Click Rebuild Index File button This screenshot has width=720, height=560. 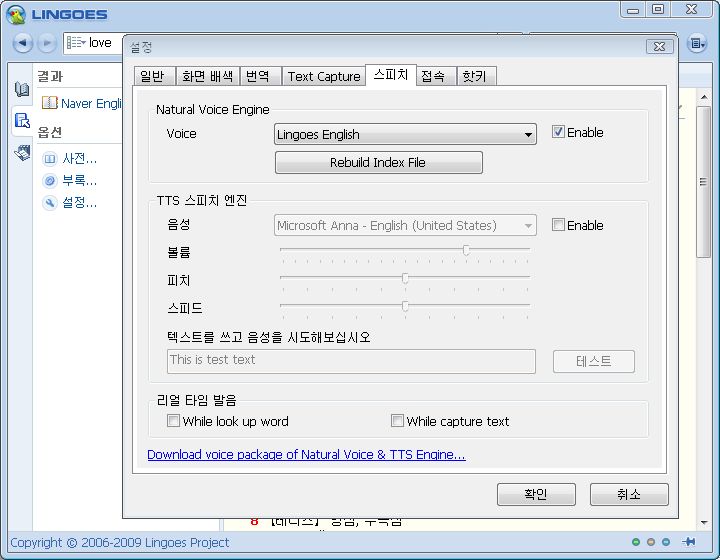[x=378, y=162]
